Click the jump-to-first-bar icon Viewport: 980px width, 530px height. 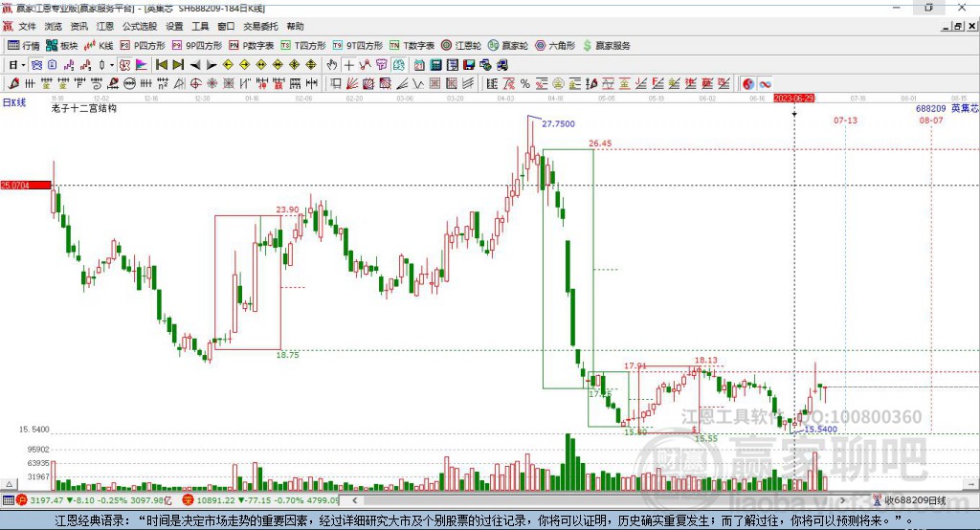coord(161,65)
